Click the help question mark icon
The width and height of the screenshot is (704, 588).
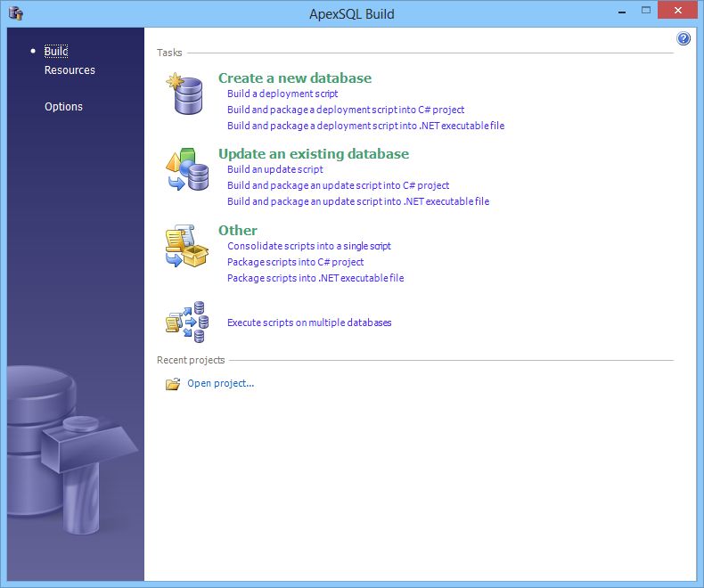[683, 38]
